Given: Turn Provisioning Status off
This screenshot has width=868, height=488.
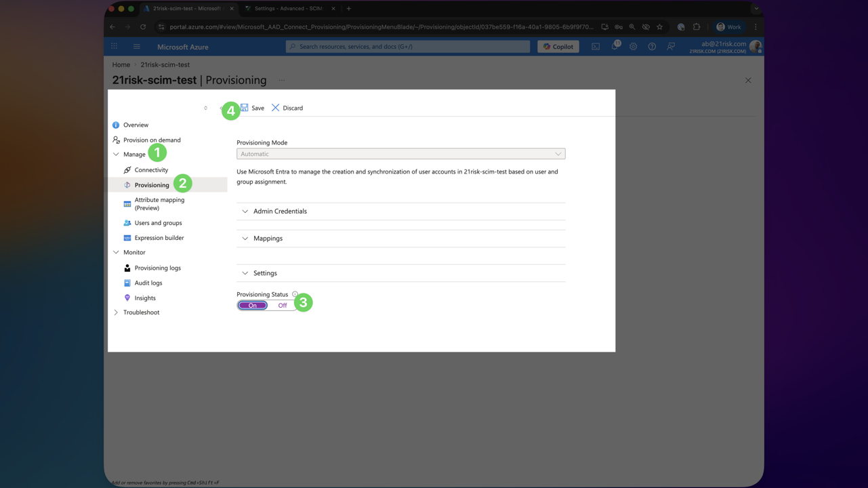Looking at the screenshot, I should tap(282, 305).
